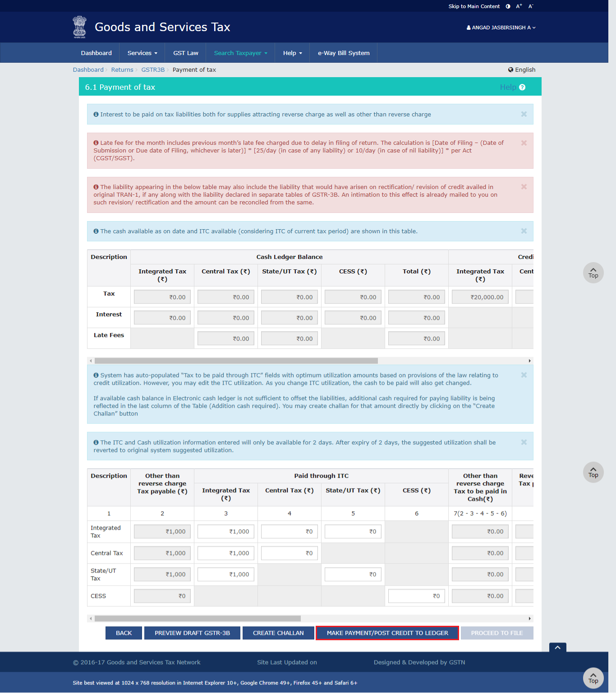Click the Cash Ledger table horizontal scrollbar

(x=236, y=361)
